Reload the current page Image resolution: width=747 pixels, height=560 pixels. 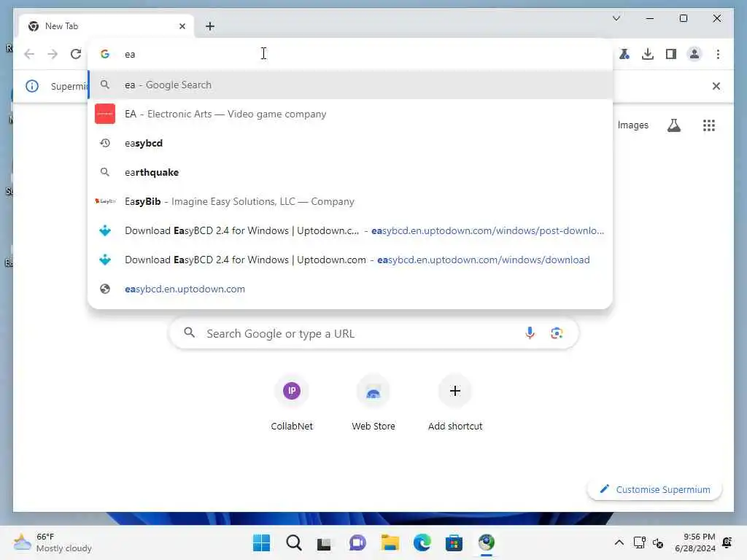[76, 54]
